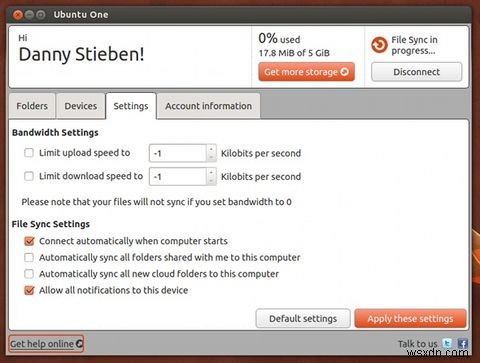Enable Limit download speed checkbox
This screenshot has height=363, width=480.
tap(29, 176)
